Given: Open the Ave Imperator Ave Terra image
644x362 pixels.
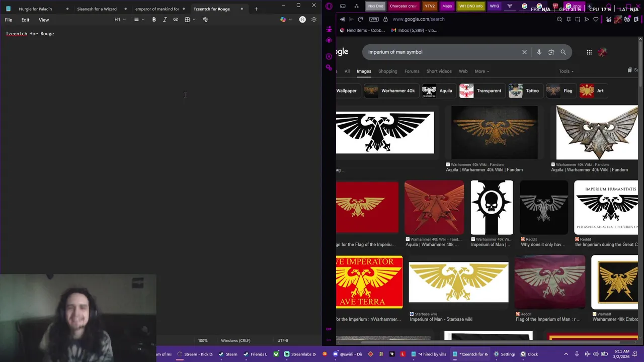Looking at the screenshot, I should pos(369,282).
